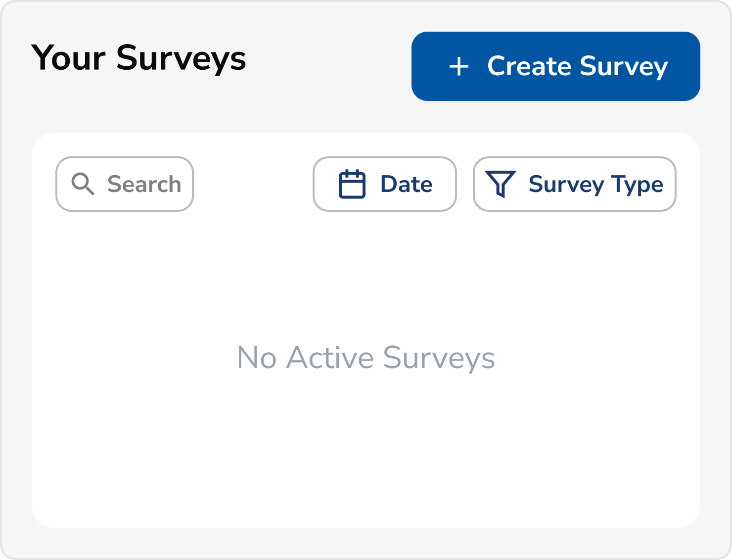Click the funnel filter icon
Image resolution: width=732 pixels, height=560 pixels.
click(501, 184)
